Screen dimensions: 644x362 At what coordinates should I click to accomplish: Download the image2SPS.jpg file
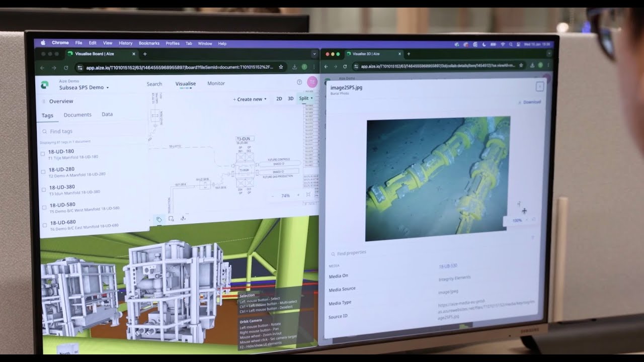coord(529,102)
